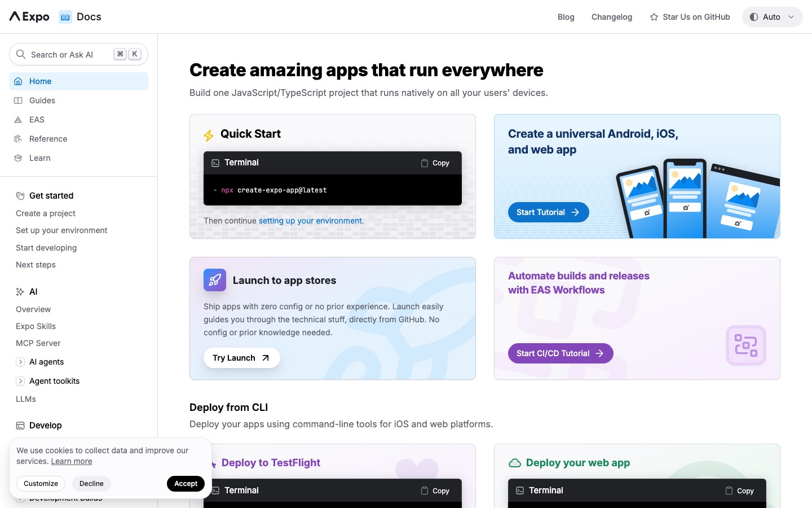Click the GitHub star icon
This screenshot has height=508, width=812.
coord(654,17)
